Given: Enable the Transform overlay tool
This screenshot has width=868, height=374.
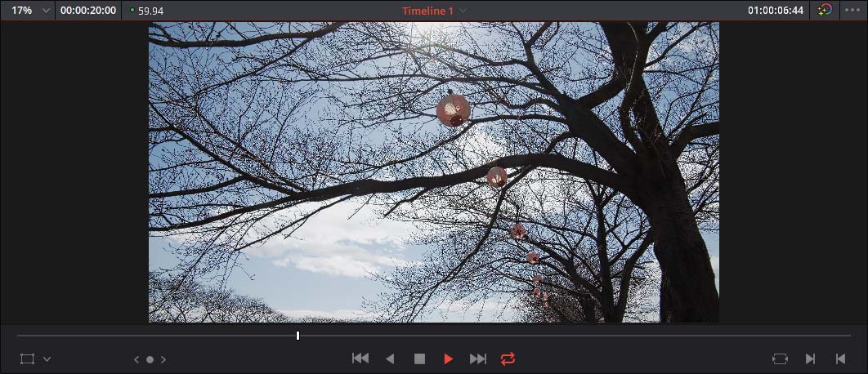Looking at the screenshot, I should 27,359.
